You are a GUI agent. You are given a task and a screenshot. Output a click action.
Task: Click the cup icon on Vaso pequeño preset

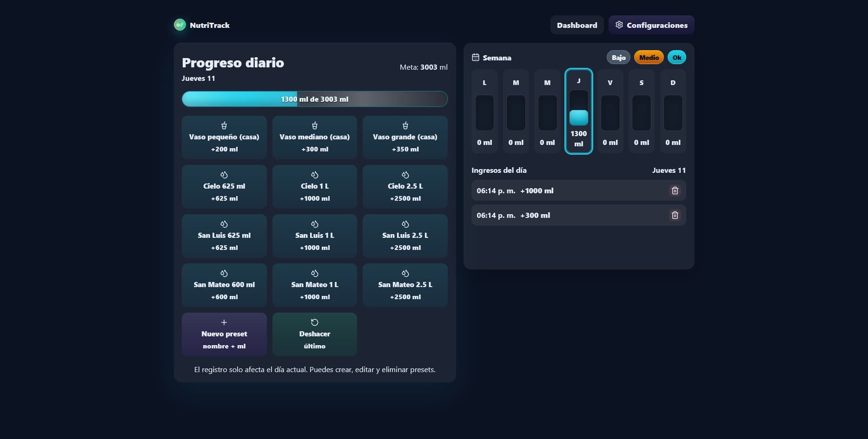[224, 125]
